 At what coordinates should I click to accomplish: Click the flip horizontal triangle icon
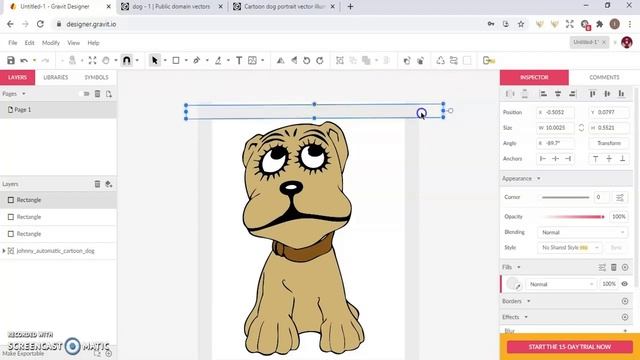280,60
